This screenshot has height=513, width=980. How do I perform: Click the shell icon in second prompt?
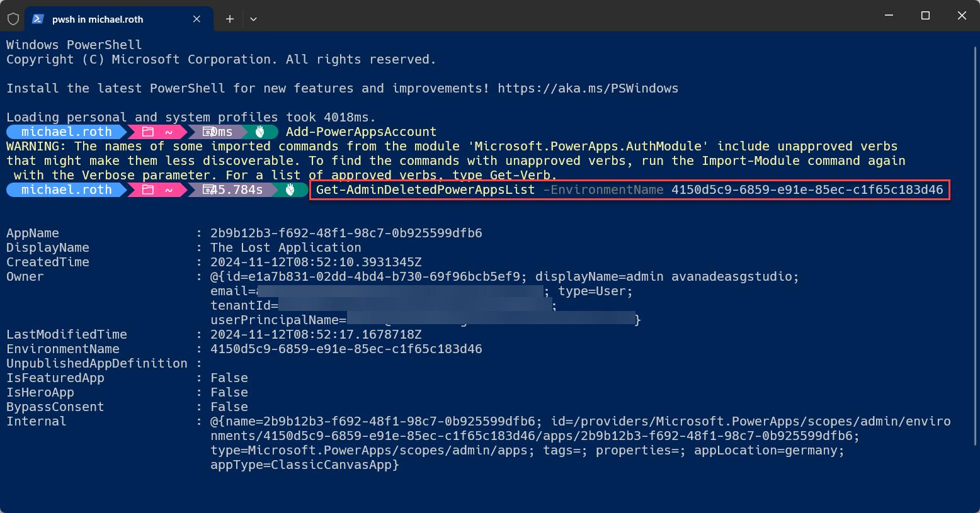290,189
